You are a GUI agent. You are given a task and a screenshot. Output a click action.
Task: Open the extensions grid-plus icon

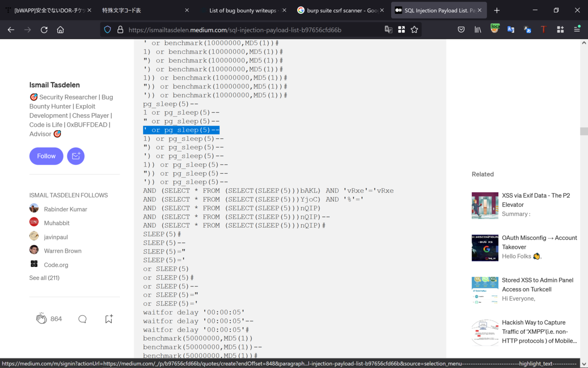click(560, 29)
